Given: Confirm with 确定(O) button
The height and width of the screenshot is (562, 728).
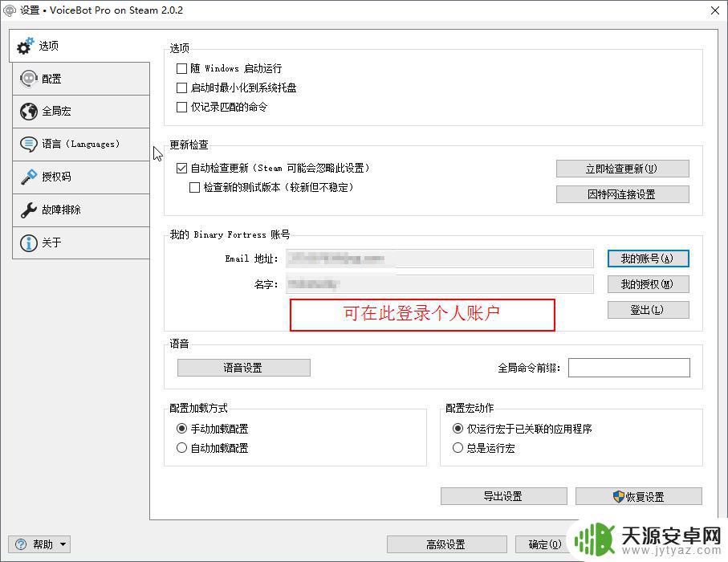Looking at the screenshot, I should click(x=544, y=544).
